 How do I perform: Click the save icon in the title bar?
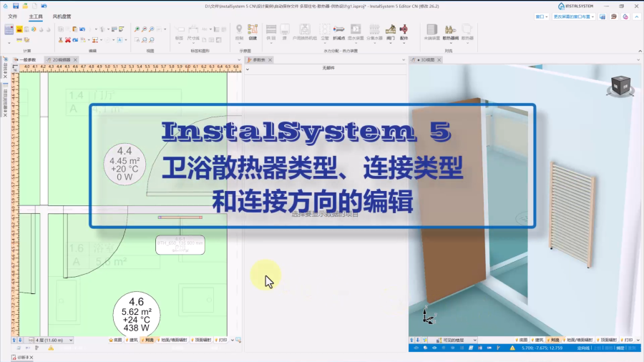[x=16, y=6]
